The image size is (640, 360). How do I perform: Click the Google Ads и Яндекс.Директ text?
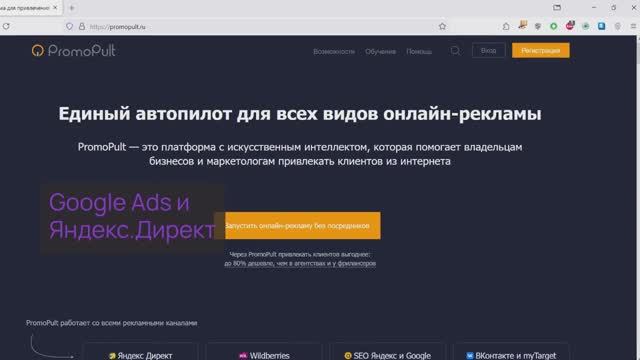click(132, 216)
